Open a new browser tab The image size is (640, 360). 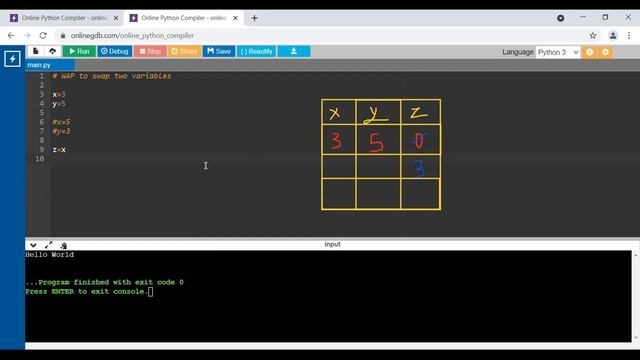[254, 18]
